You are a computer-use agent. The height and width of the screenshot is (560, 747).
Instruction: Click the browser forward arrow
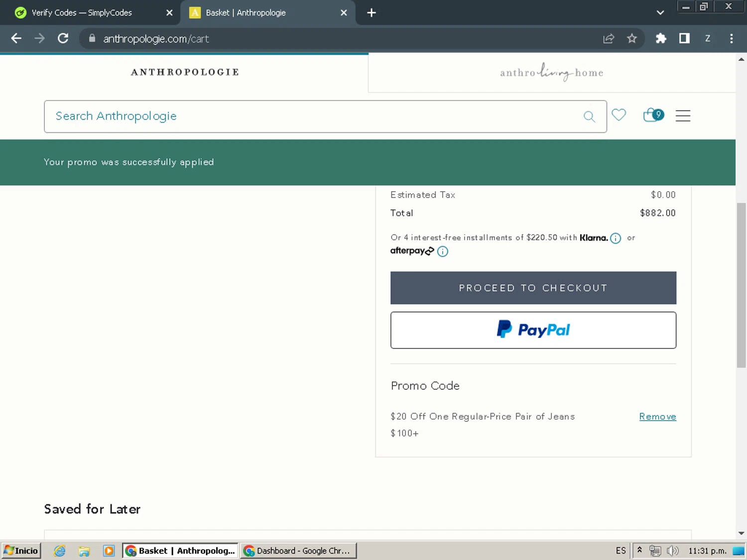coord(39,38)
